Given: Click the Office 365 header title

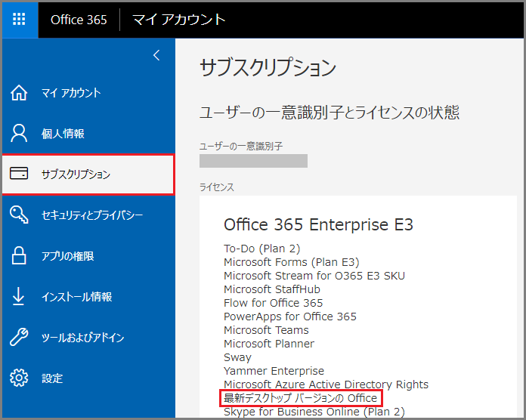Looking at the screenshot, I should (79, 20).
